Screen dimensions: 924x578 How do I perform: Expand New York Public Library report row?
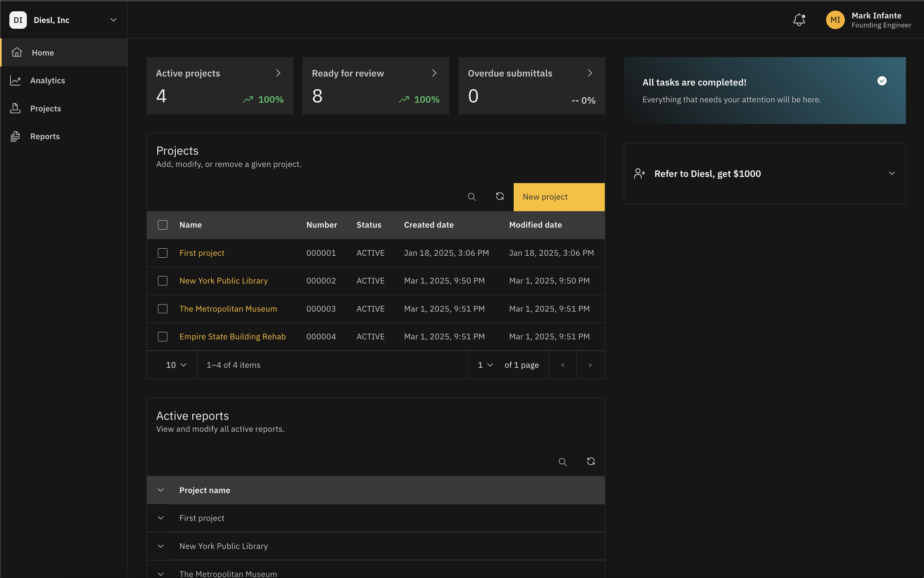(161, 546)
